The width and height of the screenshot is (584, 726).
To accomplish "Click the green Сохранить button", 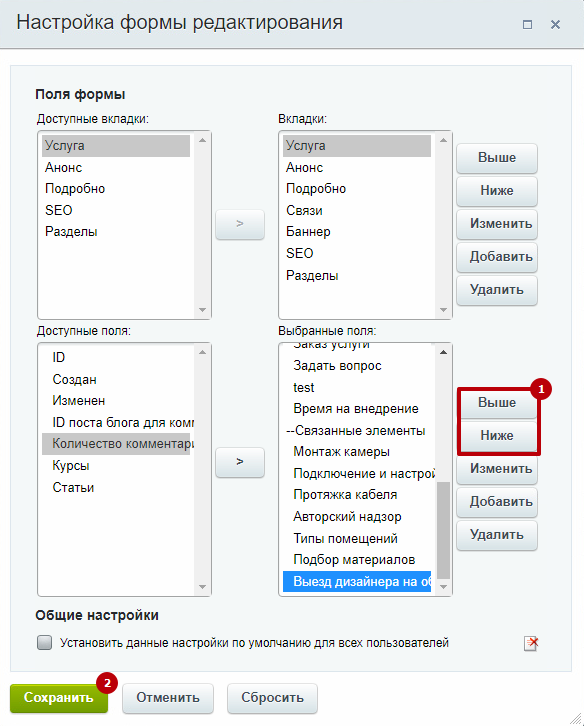I will point(59,697).
